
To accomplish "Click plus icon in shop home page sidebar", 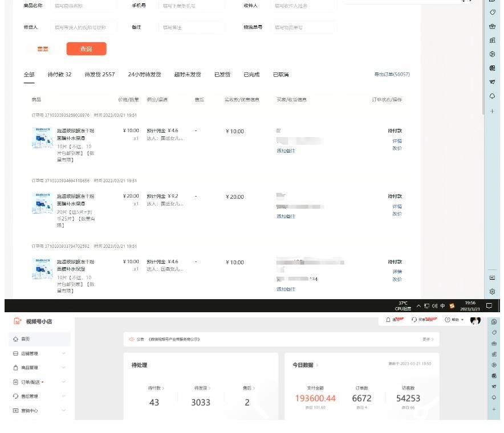I will pyautogui.click(x=494, y=409).
